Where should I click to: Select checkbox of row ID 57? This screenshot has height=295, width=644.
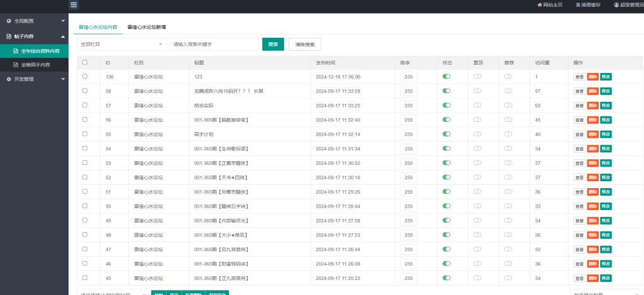(85, 105)
